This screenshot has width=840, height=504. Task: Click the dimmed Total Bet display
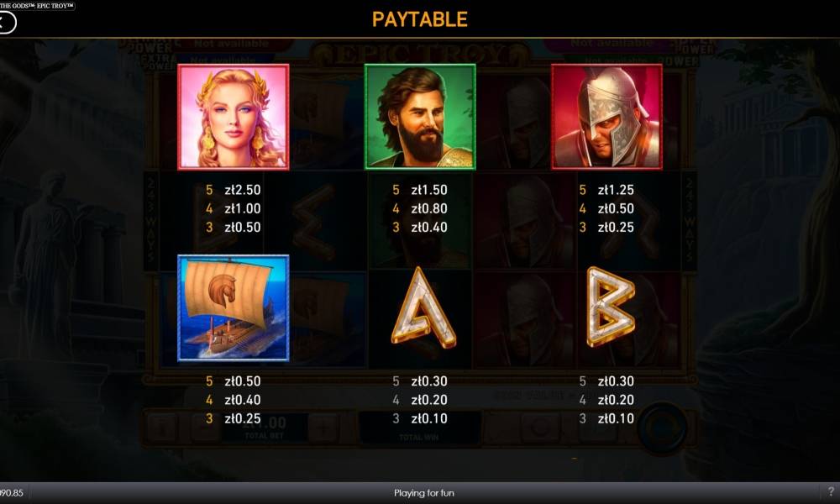[x=265, y=428]
